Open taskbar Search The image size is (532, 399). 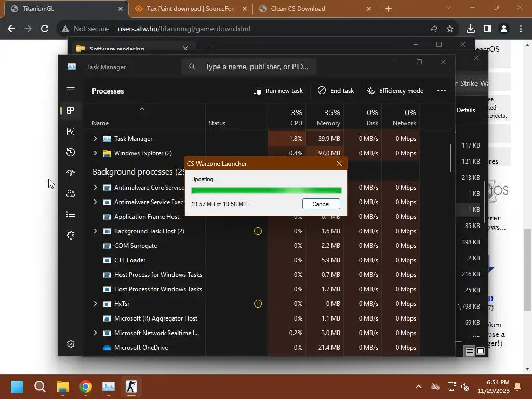39,387
